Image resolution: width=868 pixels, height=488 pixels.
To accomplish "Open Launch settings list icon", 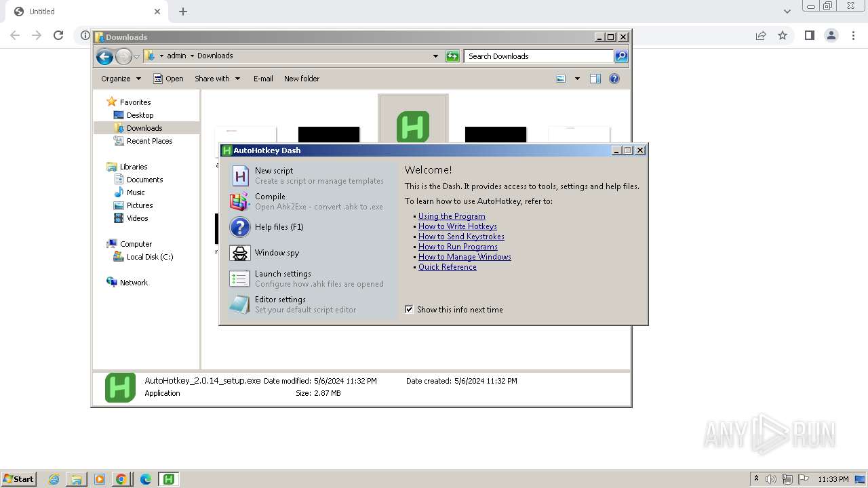I will [239, 279].
